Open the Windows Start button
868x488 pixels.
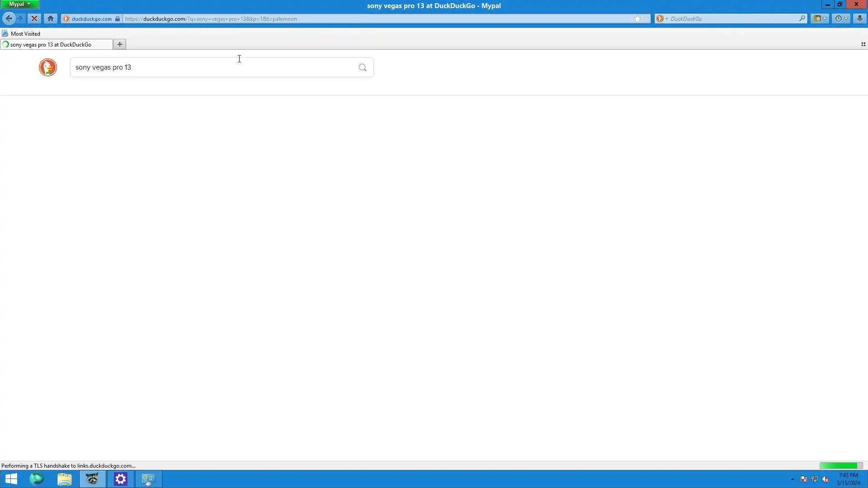[x=11, y=479]
